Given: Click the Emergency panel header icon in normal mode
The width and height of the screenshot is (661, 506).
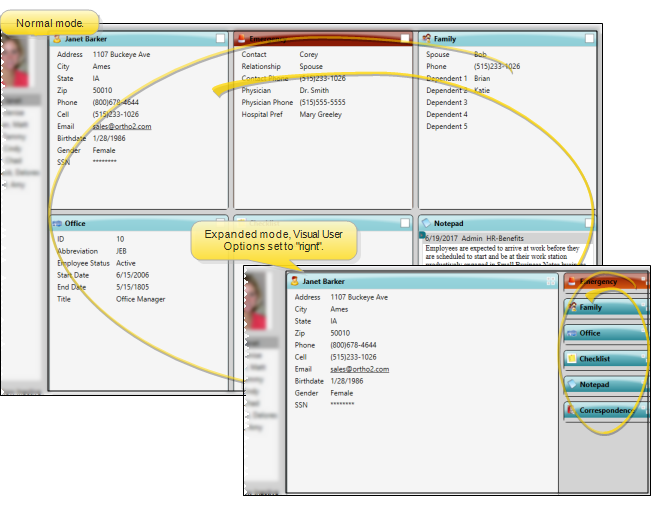Looking at the screenshot, I should [241, 39].
